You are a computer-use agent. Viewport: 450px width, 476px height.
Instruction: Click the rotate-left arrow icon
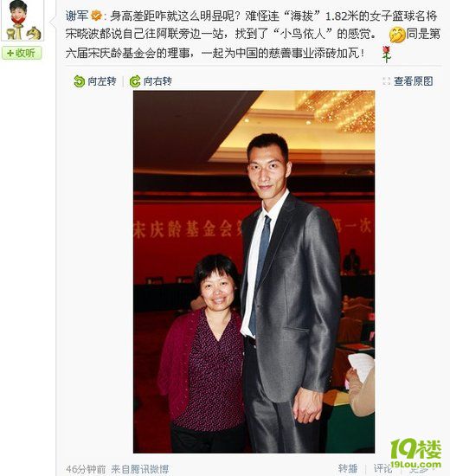point(79,81)
